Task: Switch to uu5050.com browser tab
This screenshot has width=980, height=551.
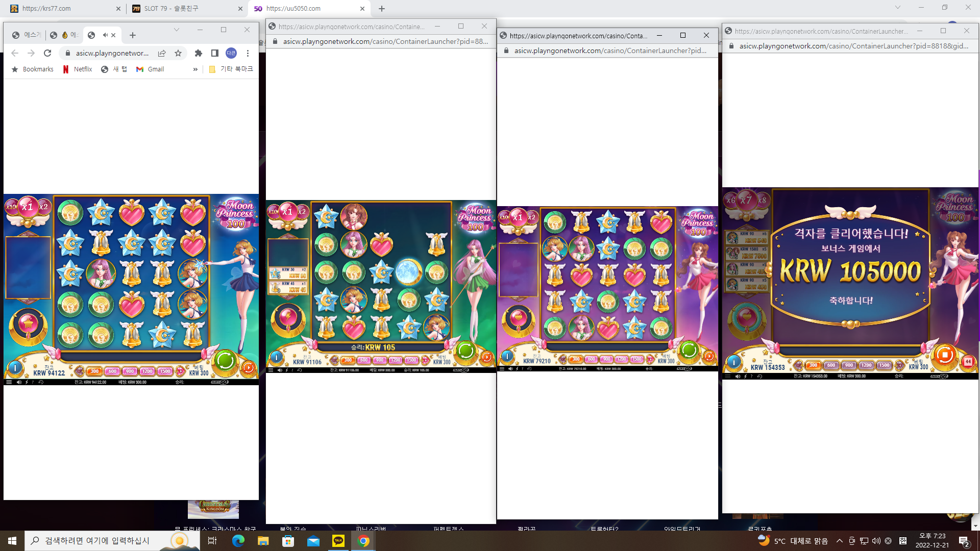Action: pyautogui.click(x=309, y=9)
